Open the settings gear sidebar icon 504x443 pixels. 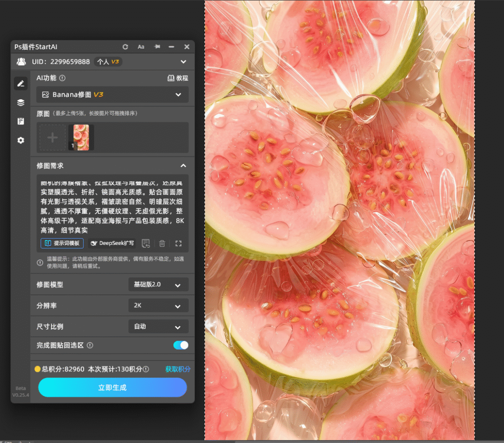[x=21, y=140]
